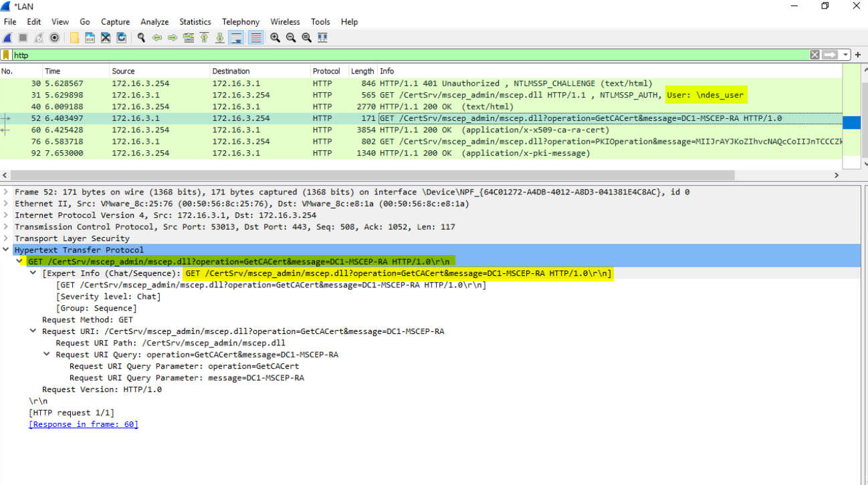Reload this capture file
The width and height of the screenshot is (868, 485).
tap(121, 37)
